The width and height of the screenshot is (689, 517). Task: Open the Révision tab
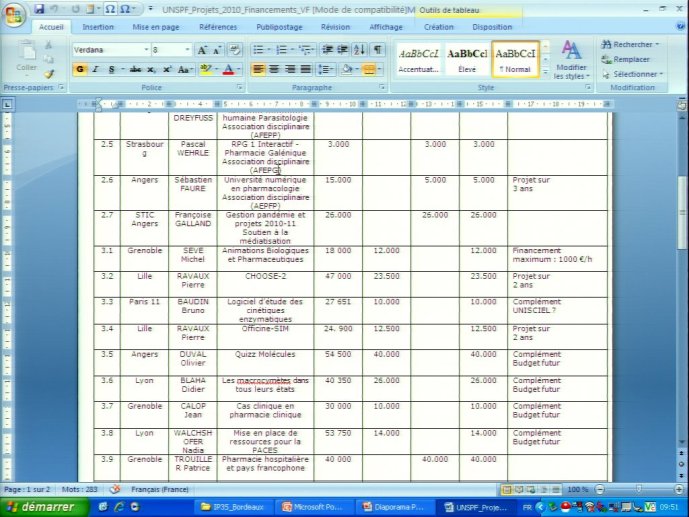tap(335, 27)
